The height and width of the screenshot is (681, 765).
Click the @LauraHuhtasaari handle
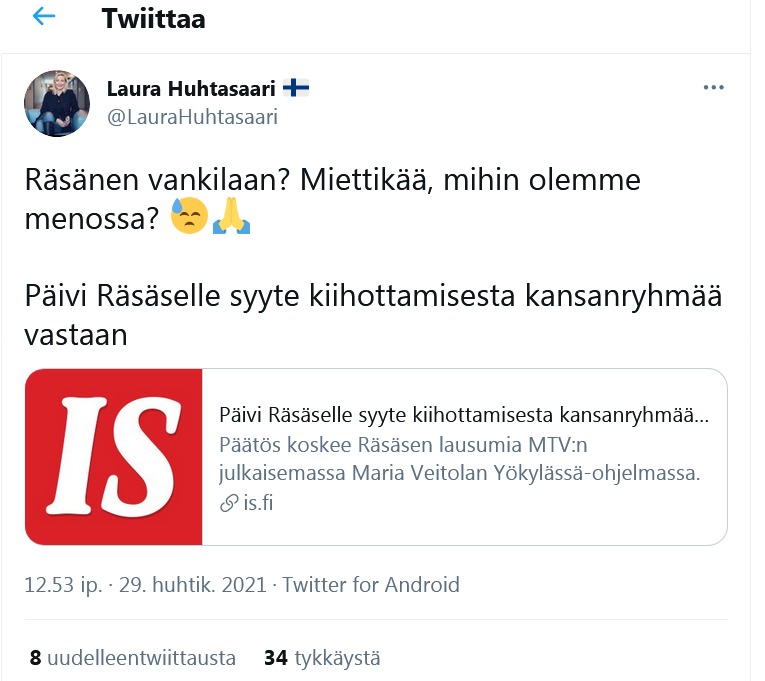click(192, 117)
